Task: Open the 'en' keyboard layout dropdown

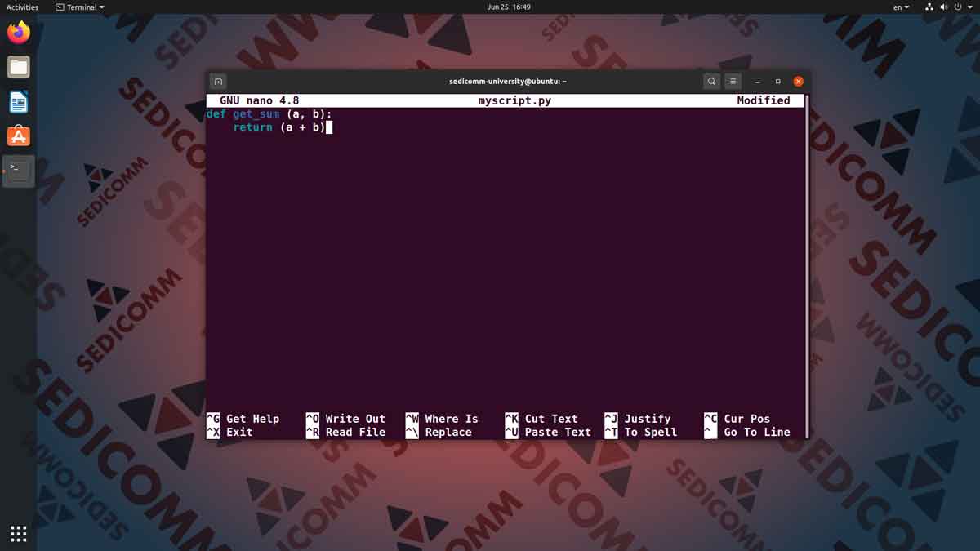Action: click(901, 7)
